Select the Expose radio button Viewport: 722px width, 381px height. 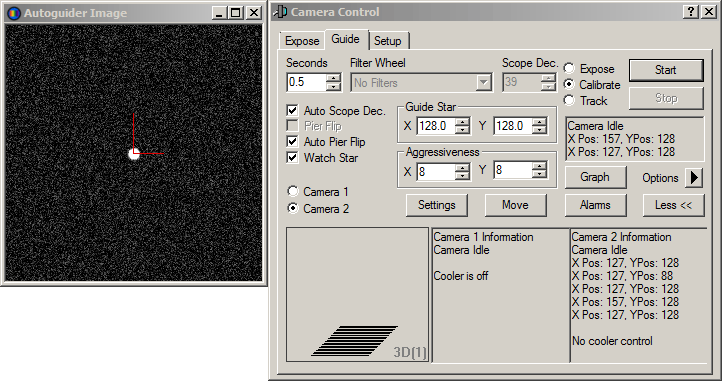[569, 69]
